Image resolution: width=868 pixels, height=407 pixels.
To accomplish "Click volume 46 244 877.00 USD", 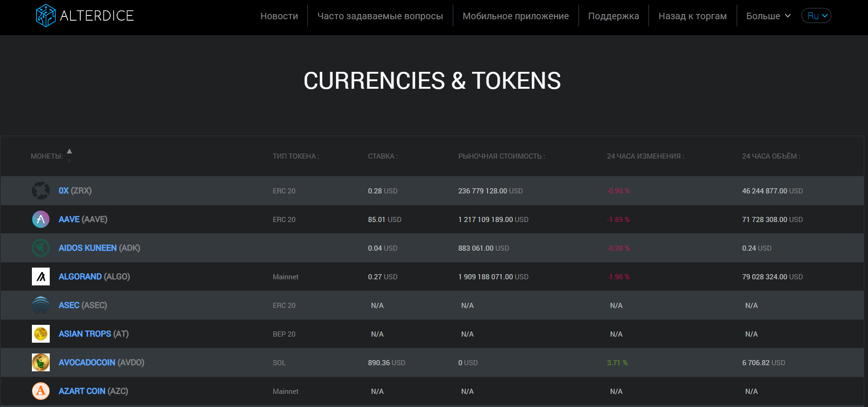I will click(x=772, y=191).
